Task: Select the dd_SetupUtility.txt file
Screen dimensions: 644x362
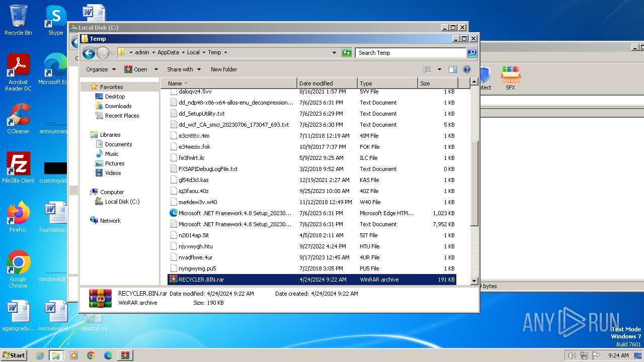Action: pyautogui.click(x=312, y=114)
